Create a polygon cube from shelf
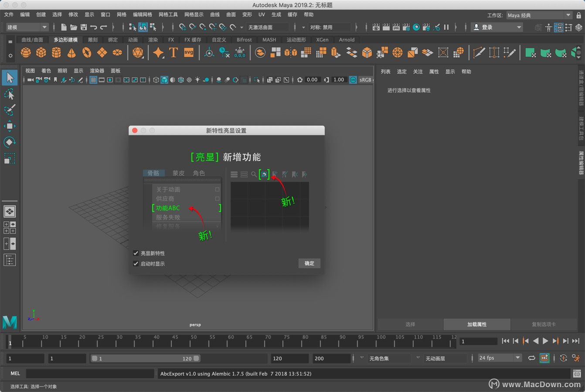This screenshot has height=392, width=585. [x=41, y=53]
